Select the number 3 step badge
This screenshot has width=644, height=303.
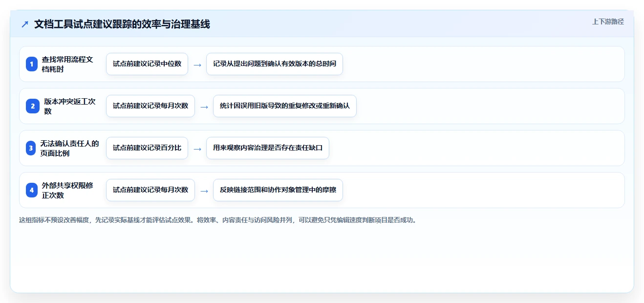click(32, 148)
